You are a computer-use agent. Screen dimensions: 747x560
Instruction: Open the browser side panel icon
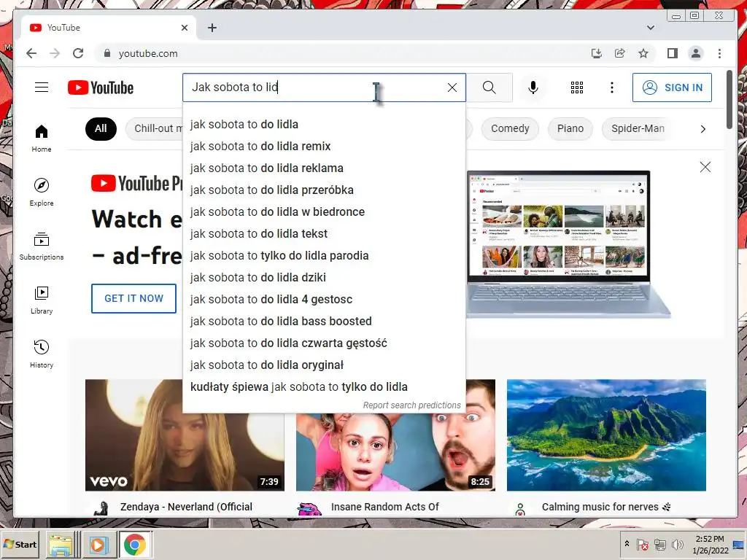(x=672, y=53)
